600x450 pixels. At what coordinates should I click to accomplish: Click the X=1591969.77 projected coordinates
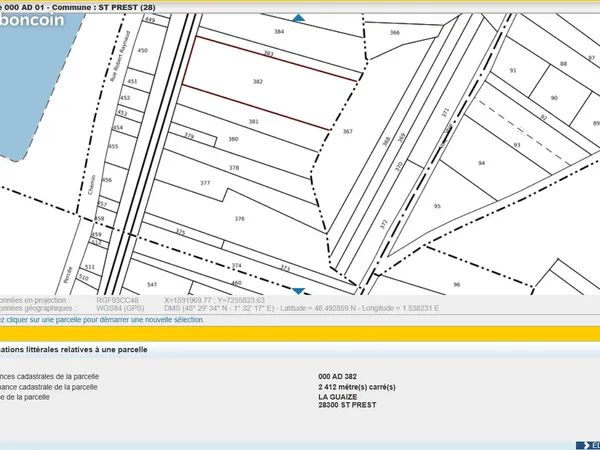pyautogui.click(x=214, y=300)
